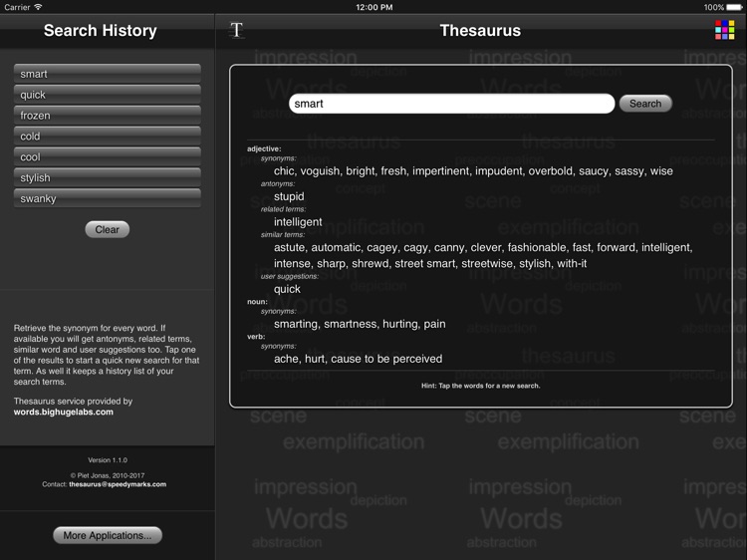The width and height of the screenshot is (747, 560).
Task: Select 'smart' in search history
Action: (108, 74)
